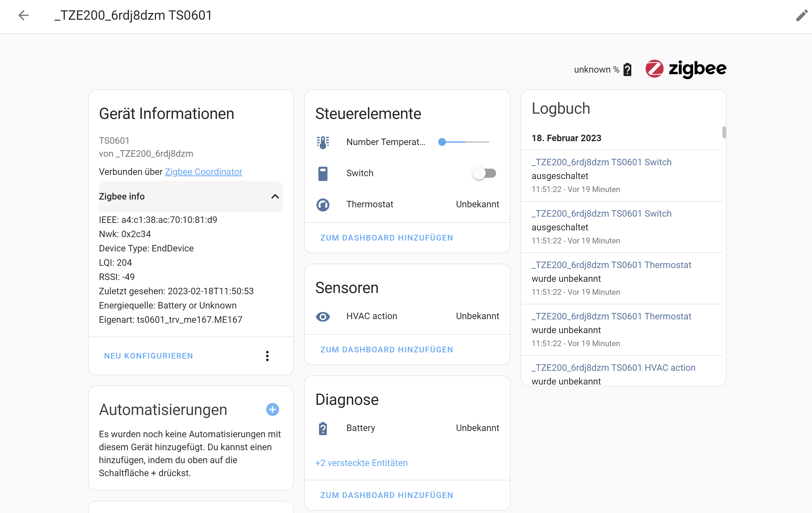Click the thermometer icon beside Number Temperature
This screenshot has width=812, height=513.
point(323,142)
